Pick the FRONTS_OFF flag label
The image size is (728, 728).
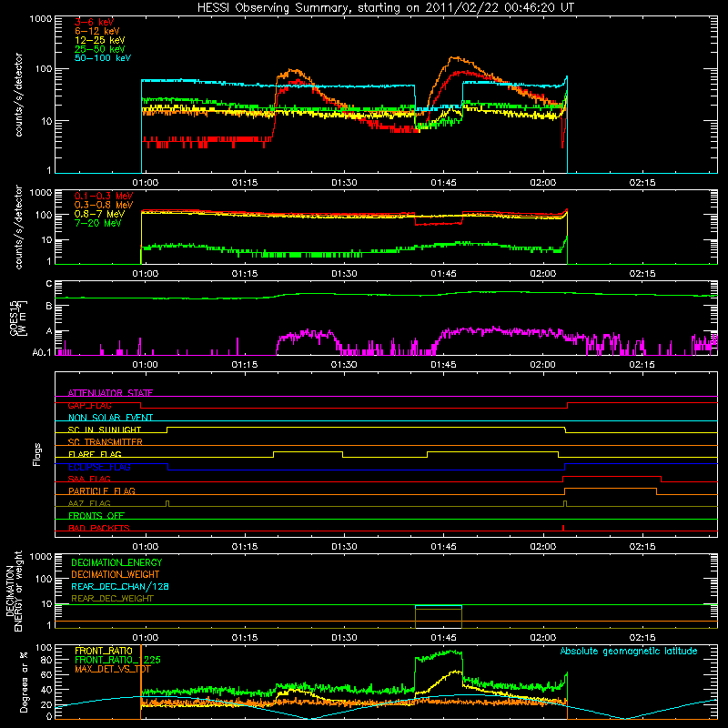point(96,515)
